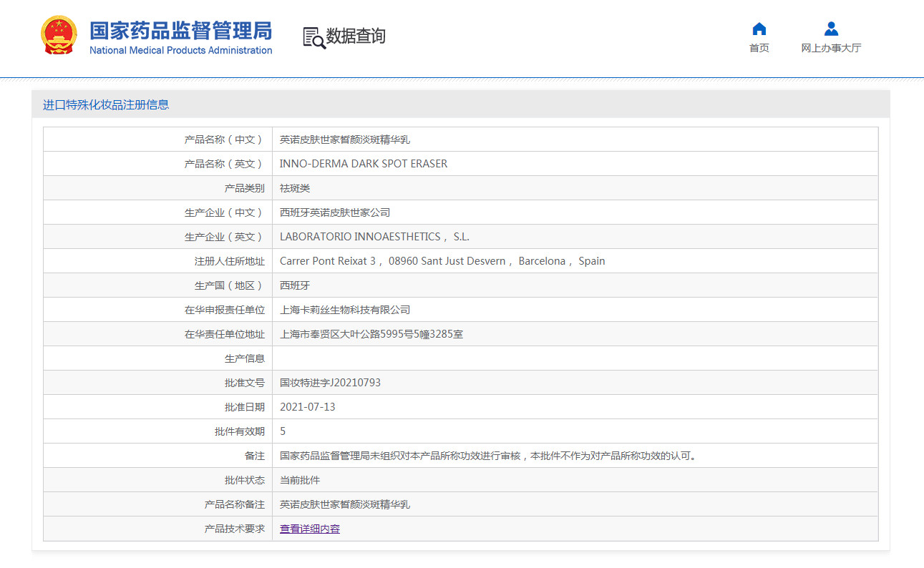The height and width of the screenshot is (568, 924).
Task: Click the validity period value 5
Action: (283, 431)
